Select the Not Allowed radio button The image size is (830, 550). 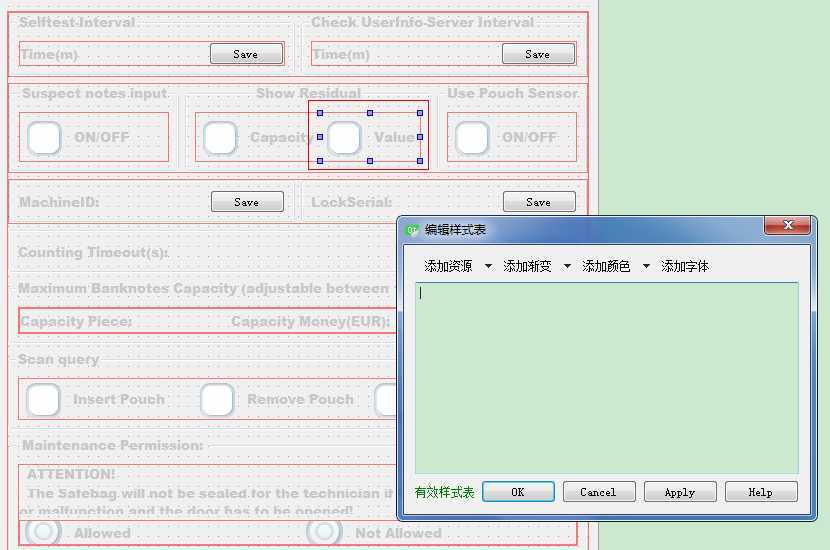(324, 531)
